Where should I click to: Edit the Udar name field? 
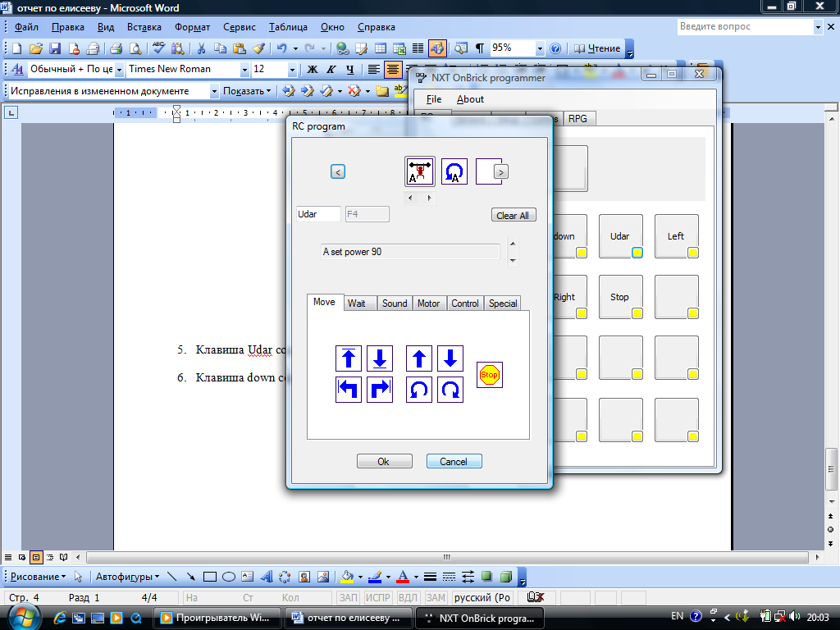[318, 214]
